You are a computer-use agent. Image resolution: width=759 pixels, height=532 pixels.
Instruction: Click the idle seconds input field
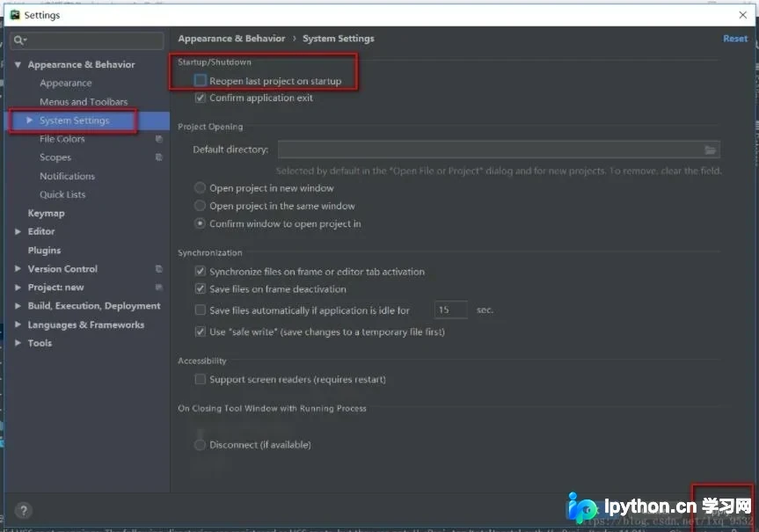point(450,310)
